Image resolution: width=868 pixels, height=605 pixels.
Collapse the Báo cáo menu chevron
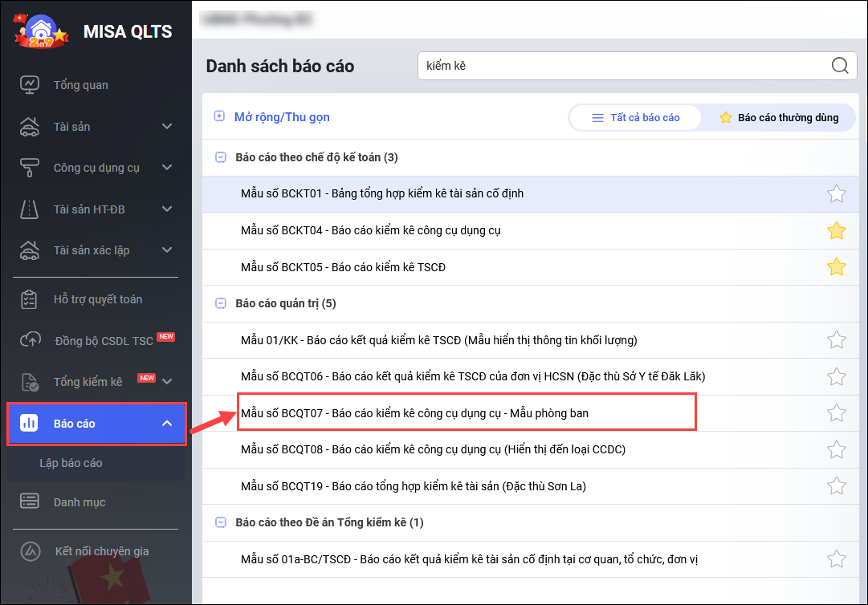click(x=167, y=423)
